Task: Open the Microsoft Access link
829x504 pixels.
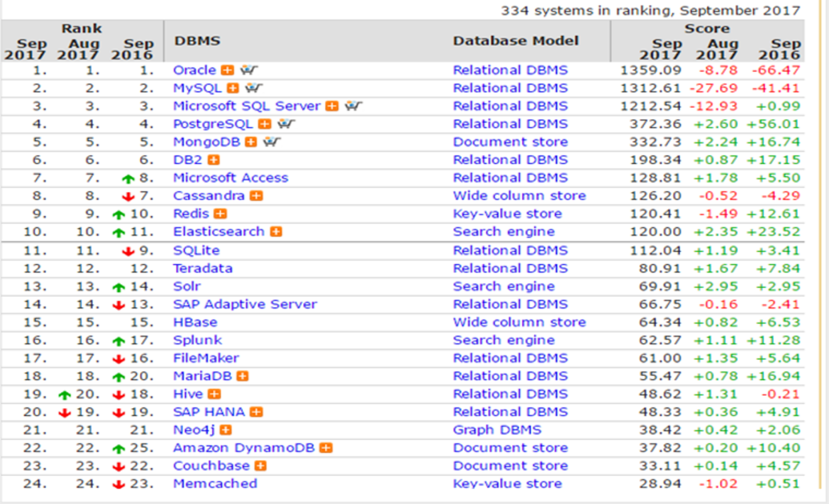Action: [x=231, y=178]
